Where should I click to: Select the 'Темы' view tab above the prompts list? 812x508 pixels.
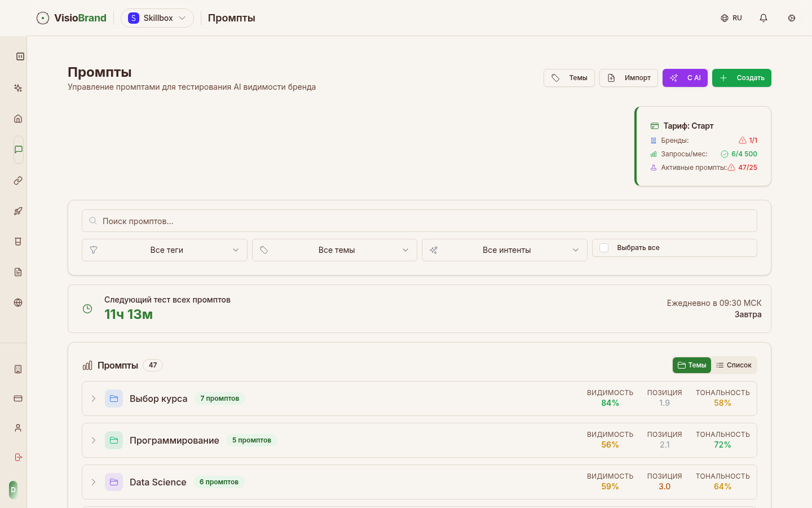coord(692,365)
